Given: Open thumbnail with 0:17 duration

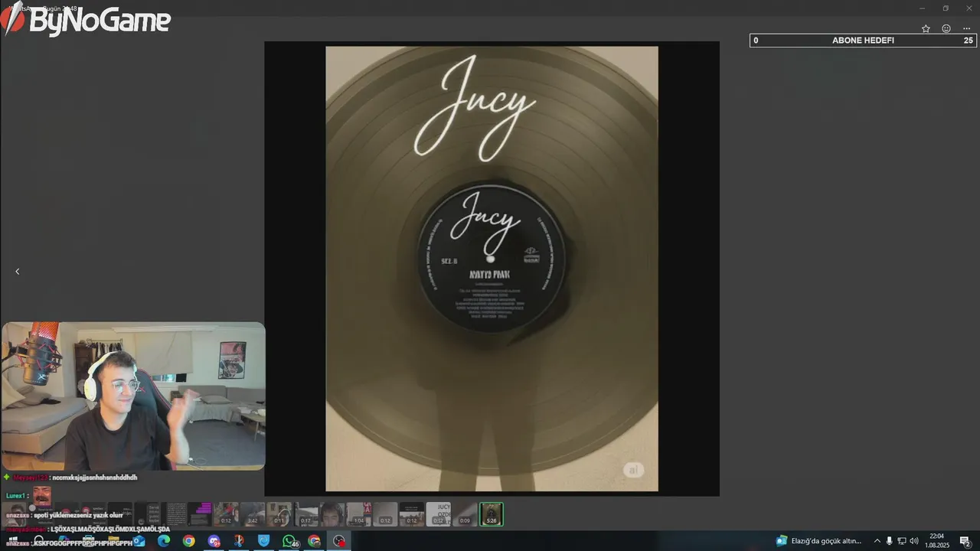Looking at the screenshot, I should (x=306, y=514).
